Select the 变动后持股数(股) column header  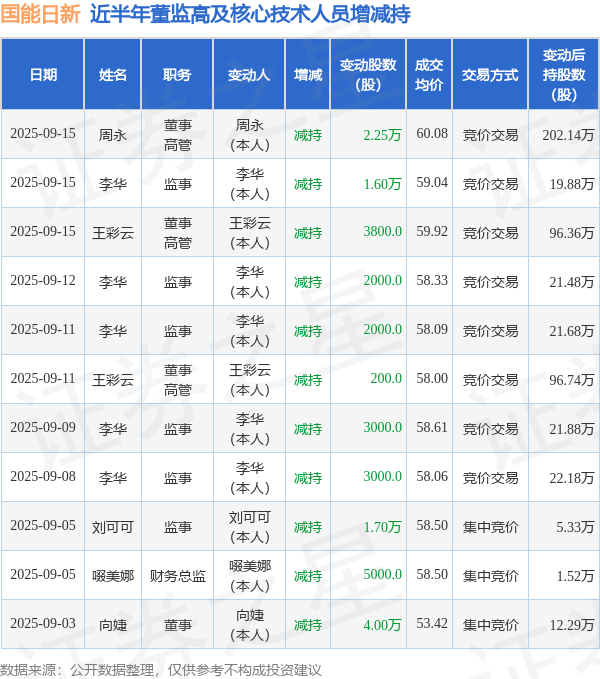[x=564, y=74]
